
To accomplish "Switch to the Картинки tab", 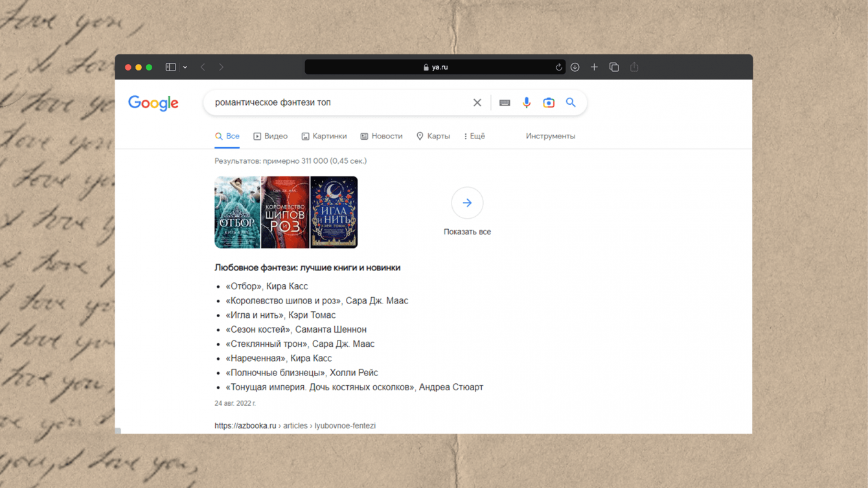I will click(324, 137).
